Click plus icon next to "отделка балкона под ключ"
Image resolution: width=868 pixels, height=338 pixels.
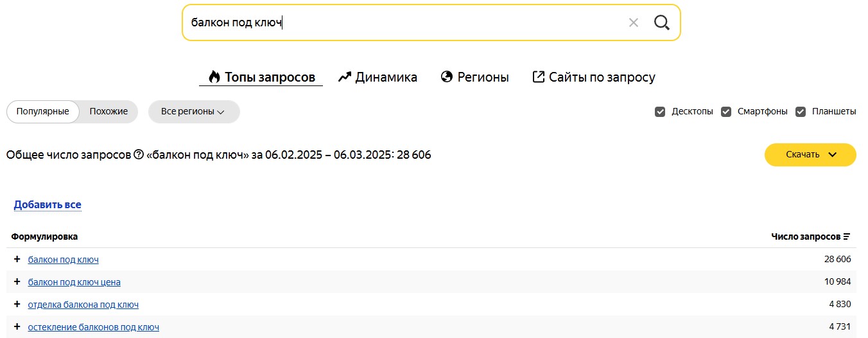[17, 304]
